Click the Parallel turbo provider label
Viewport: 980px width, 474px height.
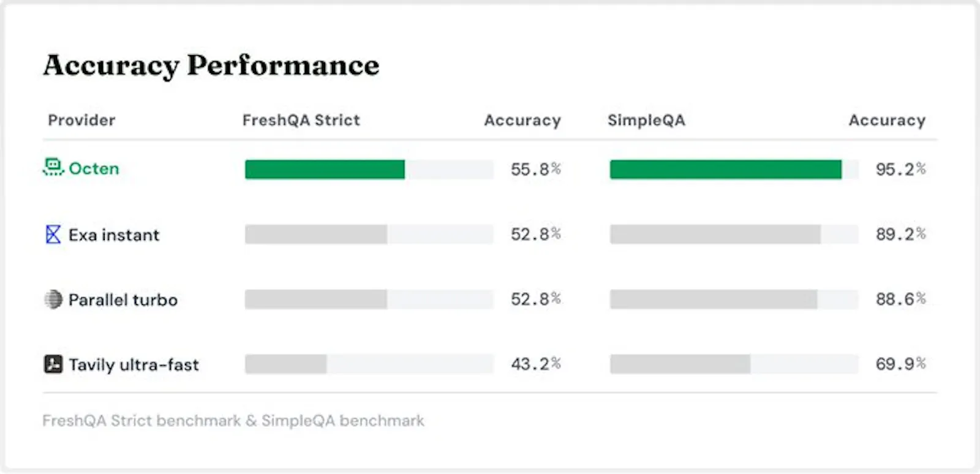coord(123,300)
